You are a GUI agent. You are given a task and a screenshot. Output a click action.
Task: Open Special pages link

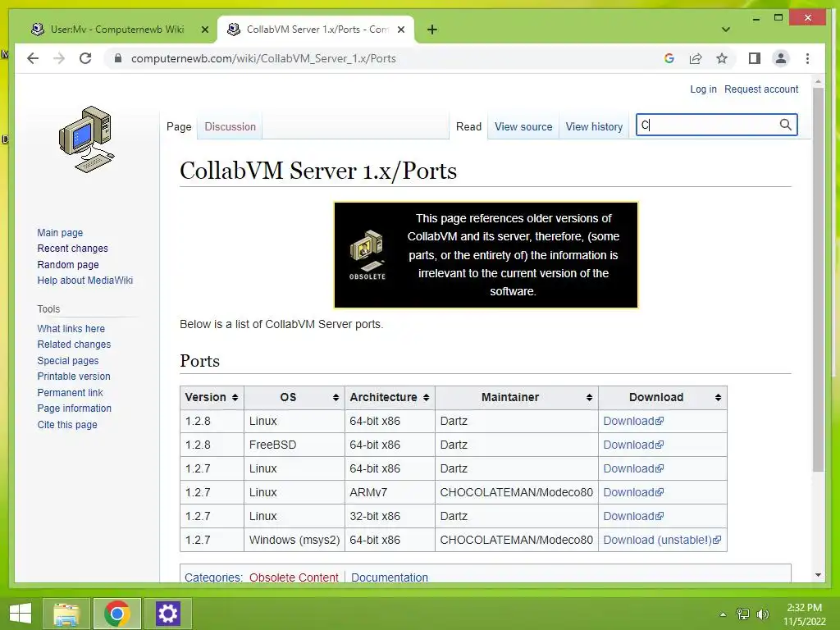click(67, 361)
